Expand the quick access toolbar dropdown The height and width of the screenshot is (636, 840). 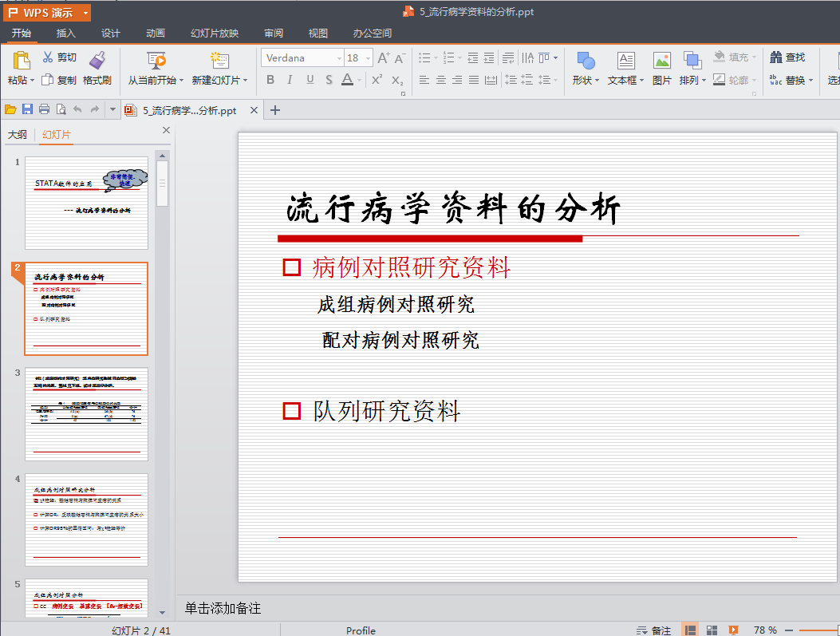(x=112, y=110)
